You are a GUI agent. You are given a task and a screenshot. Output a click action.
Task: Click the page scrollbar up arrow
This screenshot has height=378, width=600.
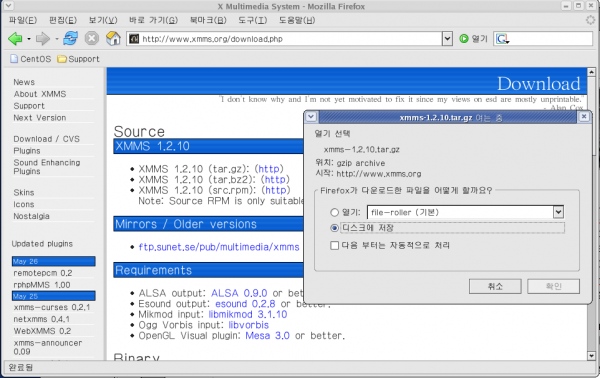[591, 72]
